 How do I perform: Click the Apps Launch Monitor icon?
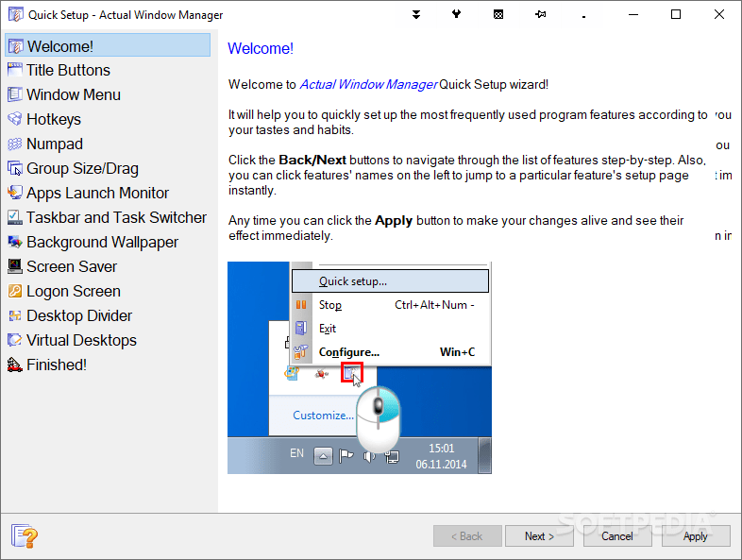coord(15,193)
